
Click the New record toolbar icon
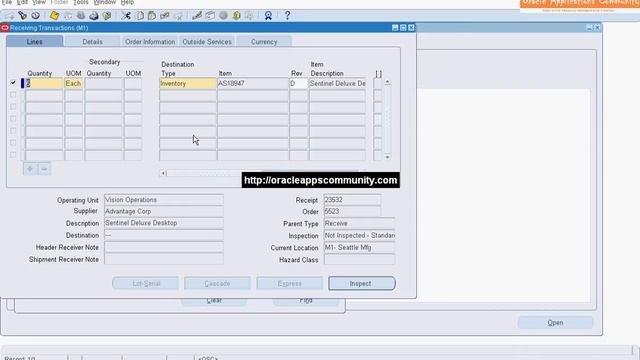point(9,16)
